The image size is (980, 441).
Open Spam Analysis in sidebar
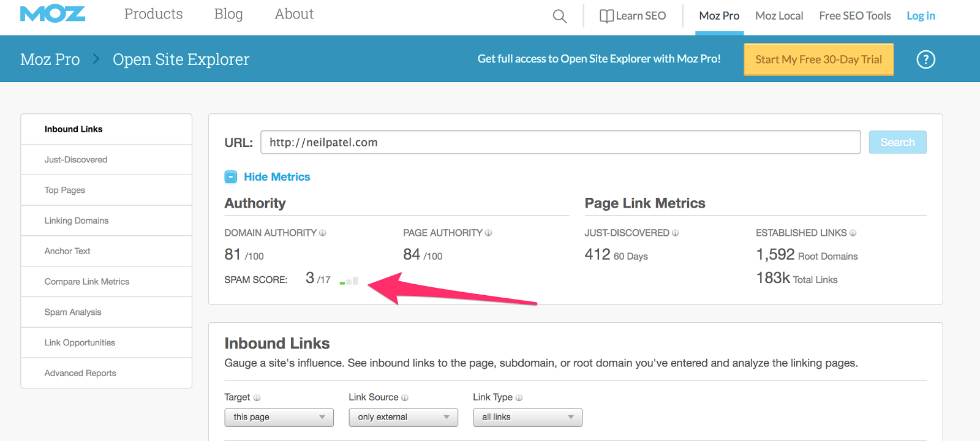coord(107,312)
